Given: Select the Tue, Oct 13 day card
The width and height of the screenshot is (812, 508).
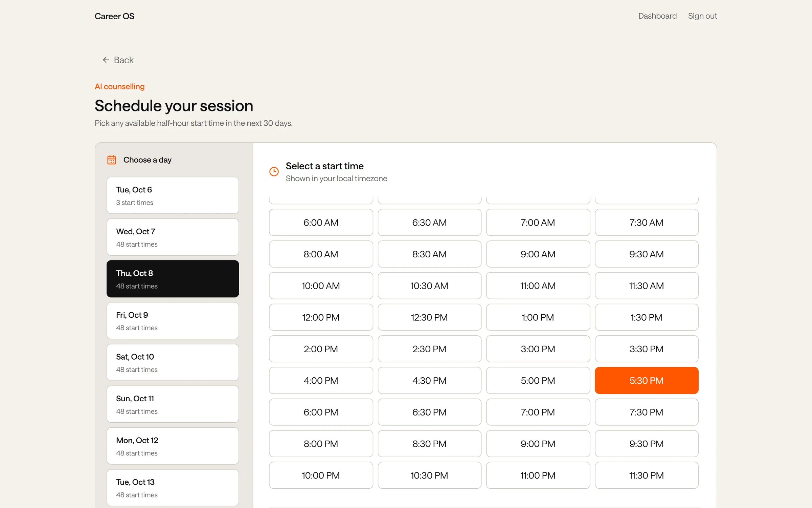Looking at the screenshot, I should click(x=173, y=488).
